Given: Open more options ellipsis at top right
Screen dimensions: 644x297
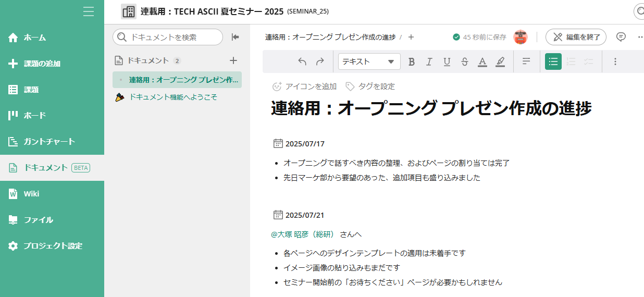Looking at the screenshot, I should (640, 37).
